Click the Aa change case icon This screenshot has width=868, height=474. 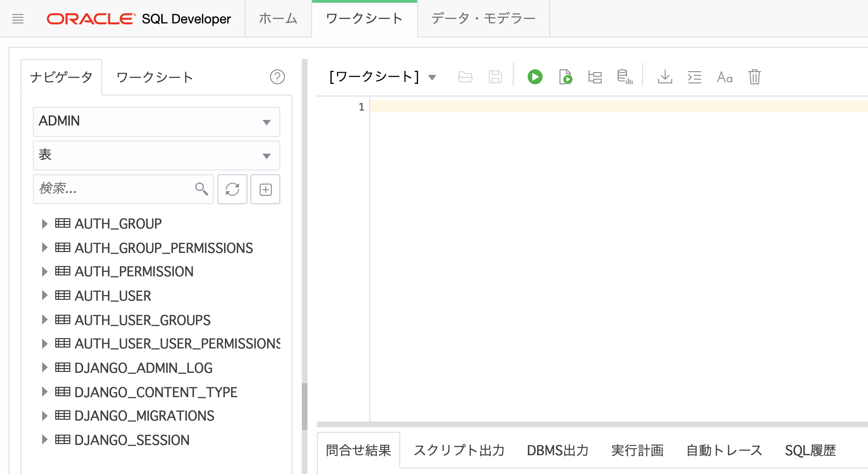pos(725,77)
